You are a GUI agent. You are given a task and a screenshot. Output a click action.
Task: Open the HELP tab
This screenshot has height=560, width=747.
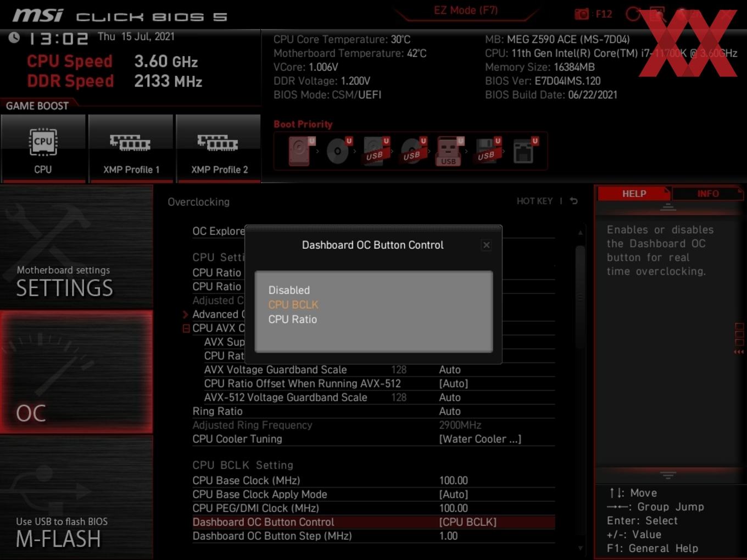point(634,194)
